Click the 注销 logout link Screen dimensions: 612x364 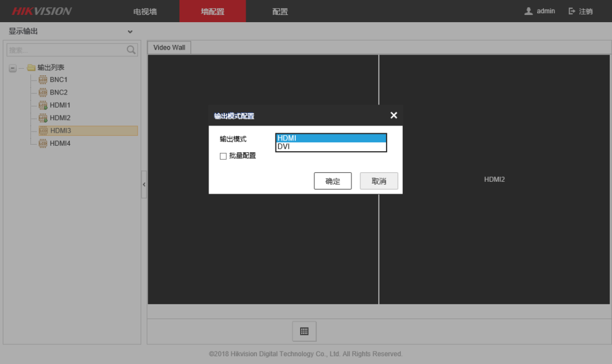tap(581, 11)
